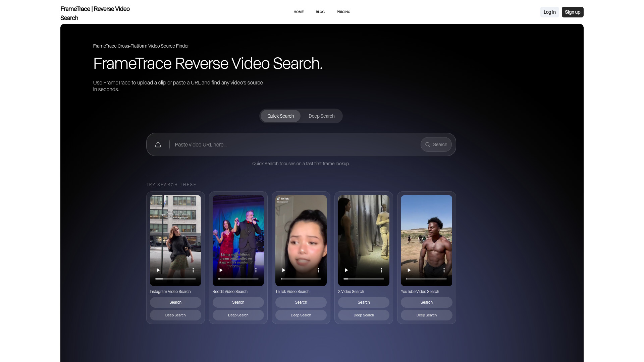Play the Reddit sample video
Image resolution: width=644 pixels, height=362 pixels.
(221, 270)
